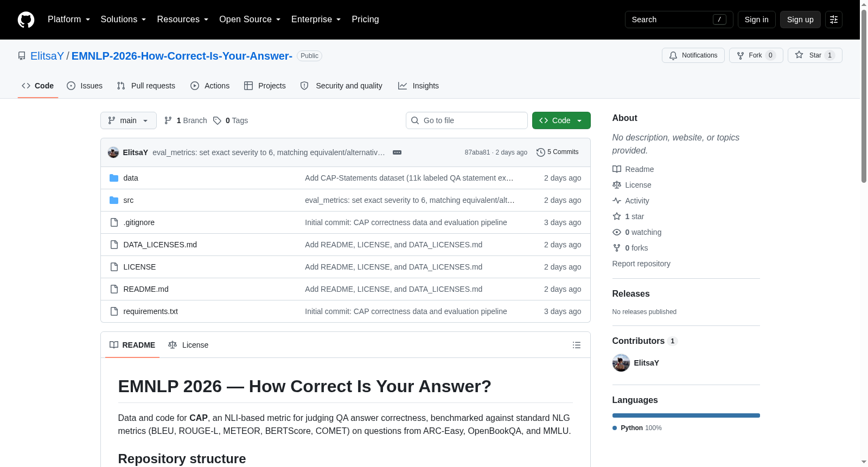Viewport: 868px width, 467px height.
Task: Click the branch icon beside 1 Branch
Action: pos(168,120)
